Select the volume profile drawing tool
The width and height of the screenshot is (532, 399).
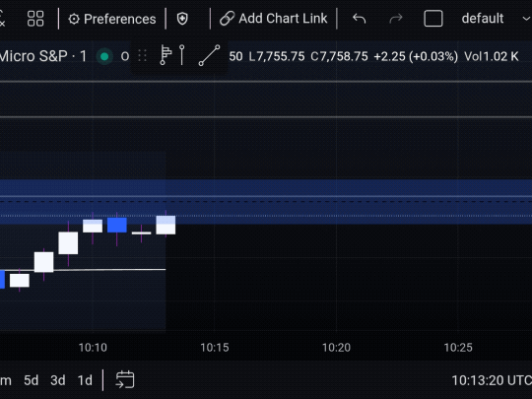166,55
